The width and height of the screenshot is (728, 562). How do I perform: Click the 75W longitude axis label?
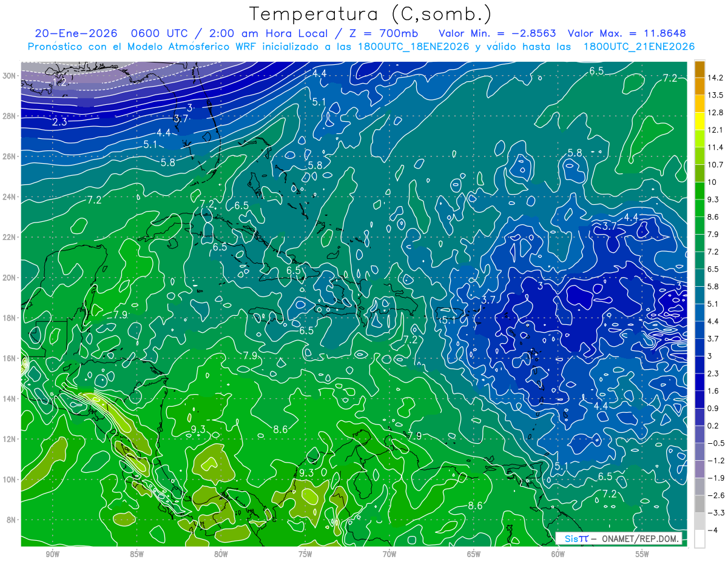pyautogui.click(x=305, y=555)
